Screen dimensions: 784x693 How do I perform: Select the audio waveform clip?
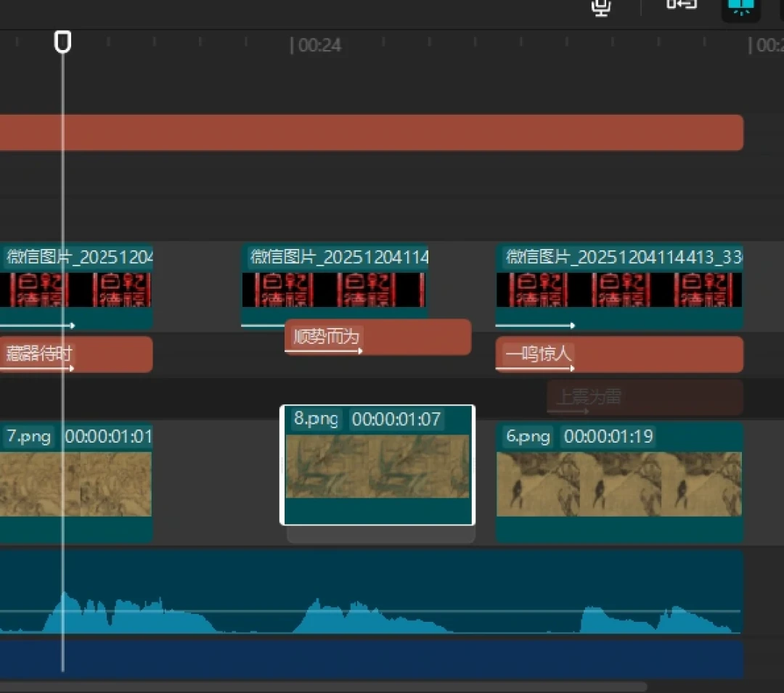[x=372, y=593]
